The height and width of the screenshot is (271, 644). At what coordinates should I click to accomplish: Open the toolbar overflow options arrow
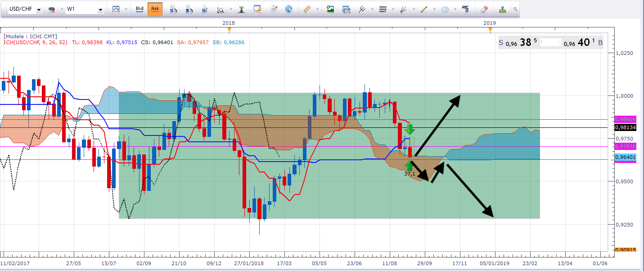tap(515, 9)
